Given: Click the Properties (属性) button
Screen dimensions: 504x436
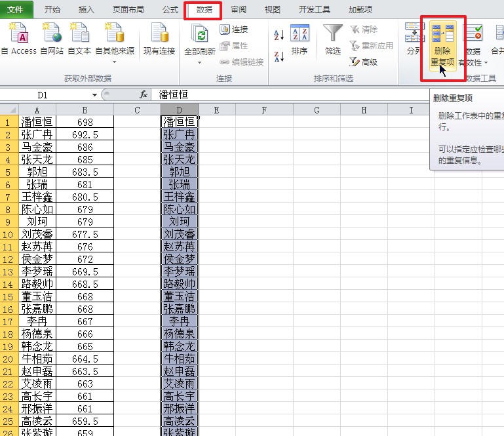Looking at the screenshot, I should [x=234, y=46].
